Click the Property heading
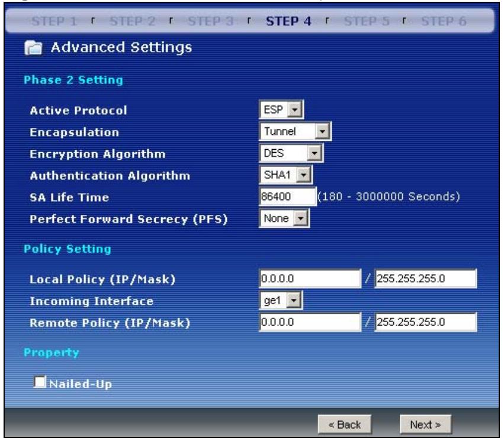This screenshot has width=504, height=438. click(52, 353)
